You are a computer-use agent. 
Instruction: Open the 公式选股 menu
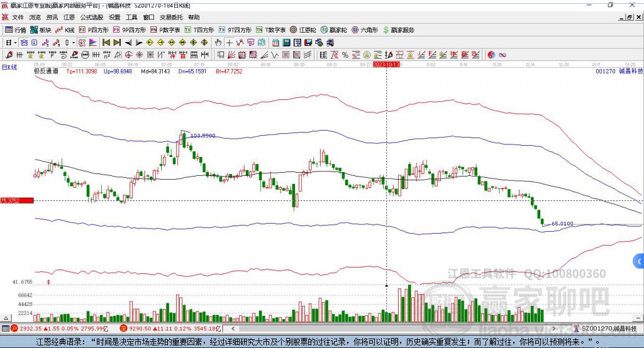(x=92, y=17)
